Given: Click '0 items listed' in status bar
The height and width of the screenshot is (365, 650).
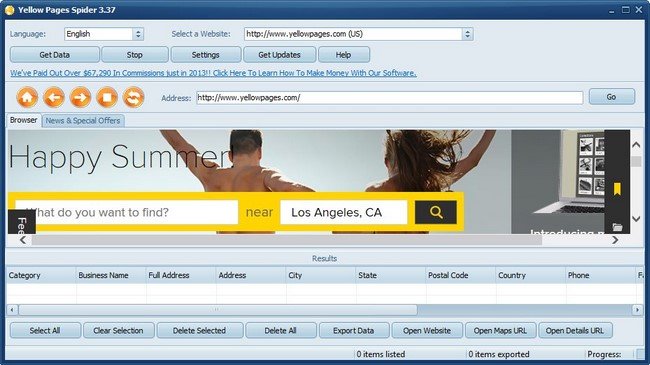Looking at the screenshot, I should 381,354.
